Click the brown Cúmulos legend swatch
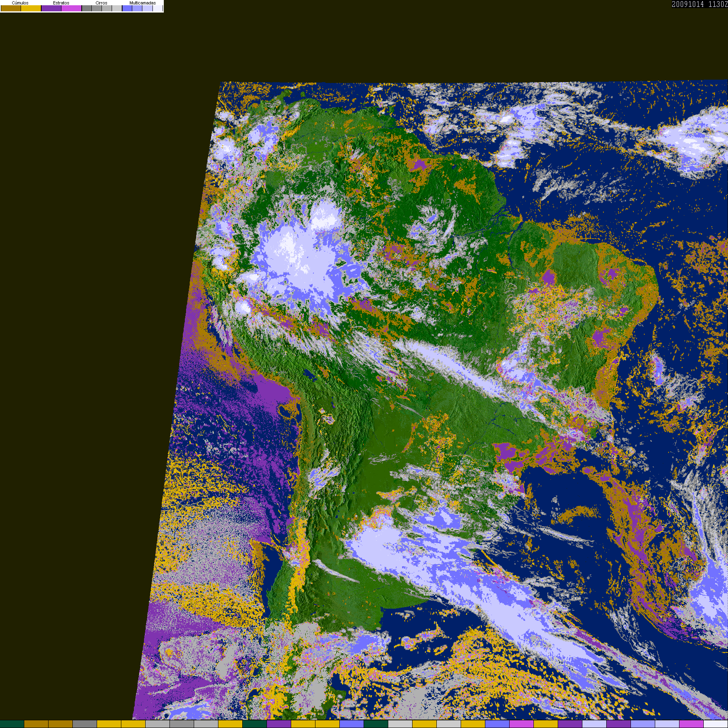The height and width of the screenshot is (728, 728). pyautogui.click(x=11, y=8)
